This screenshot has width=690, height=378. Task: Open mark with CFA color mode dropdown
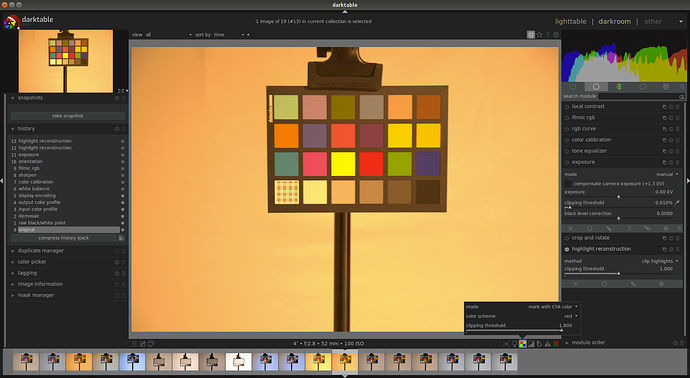tap(522, 307)
